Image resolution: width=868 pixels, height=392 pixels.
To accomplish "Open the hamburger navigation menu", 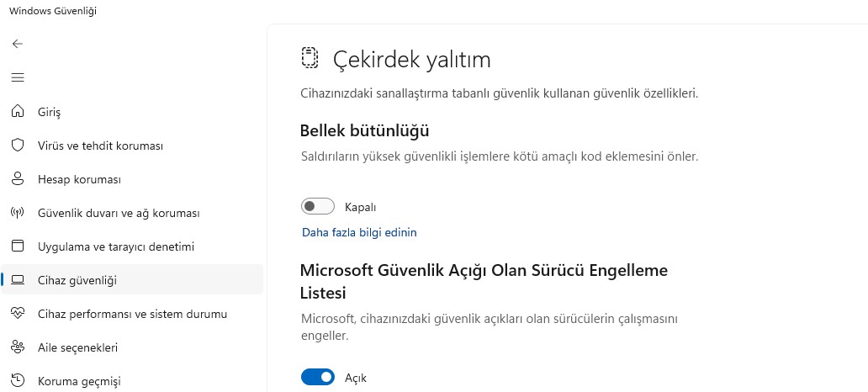I will click(18, 77).
